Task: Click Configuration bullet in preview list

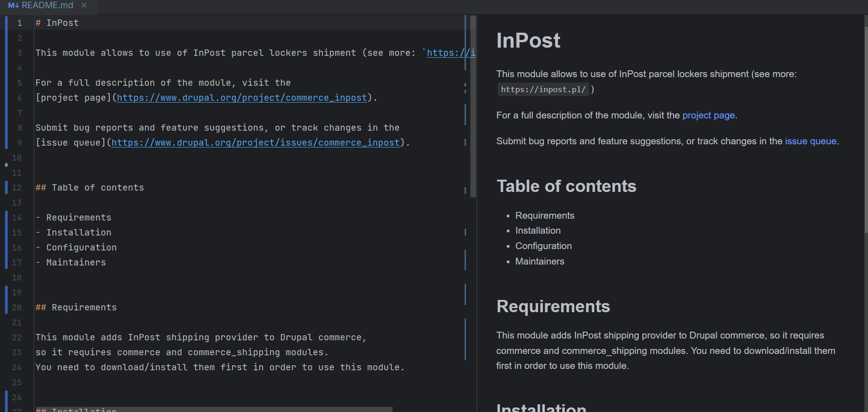Action: 543,246
